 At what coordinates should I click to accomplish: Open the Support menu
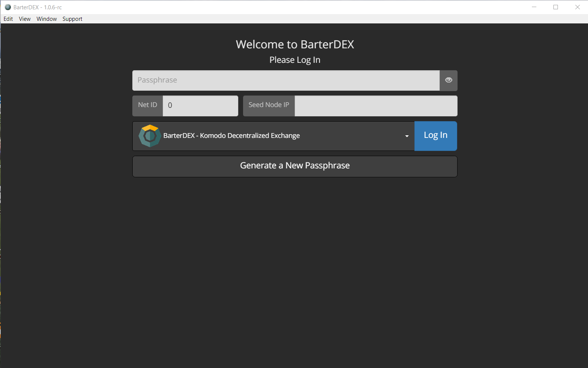(x=72, y=19)
